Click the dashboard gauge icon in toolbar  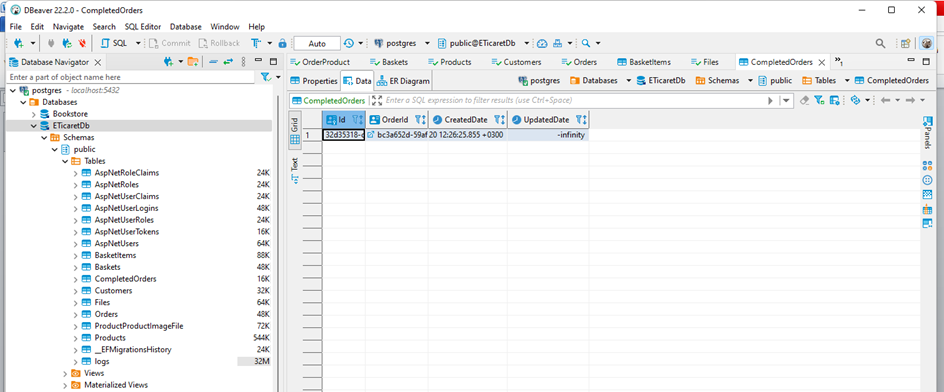click(x=542, y=43)
